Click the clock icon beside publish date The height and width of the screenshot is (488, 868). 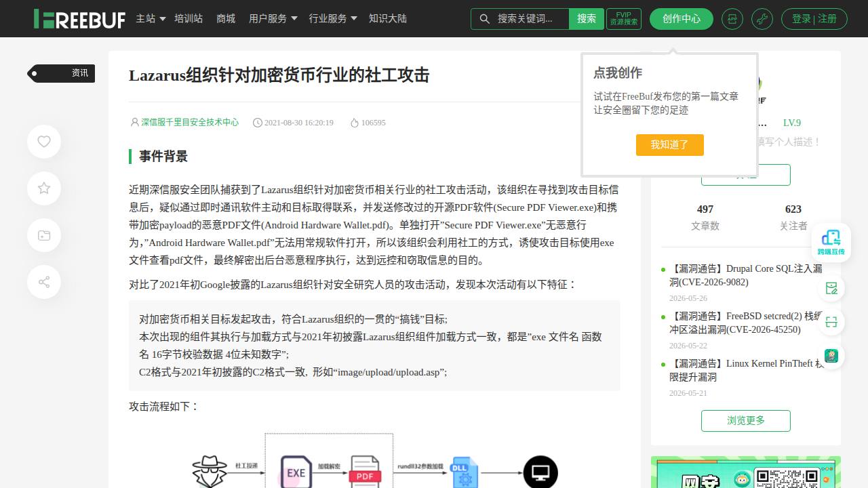coord(258,123)
